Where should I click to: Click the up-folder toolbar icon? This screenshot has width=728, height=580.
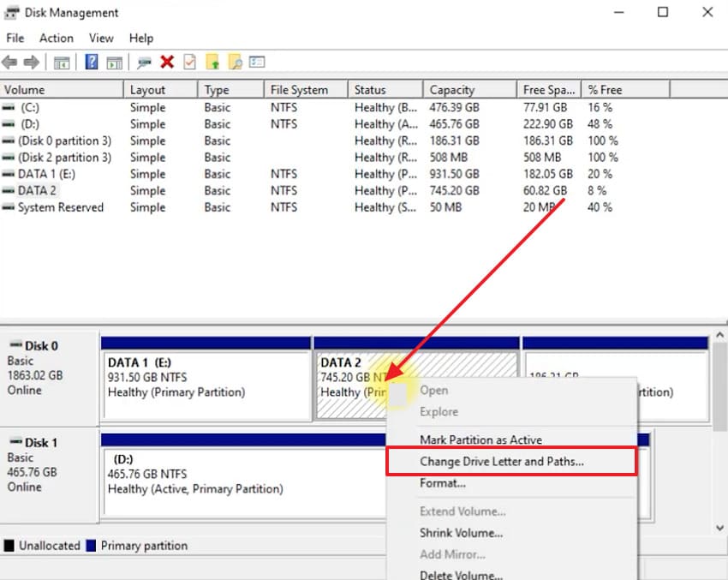[212, 62]
